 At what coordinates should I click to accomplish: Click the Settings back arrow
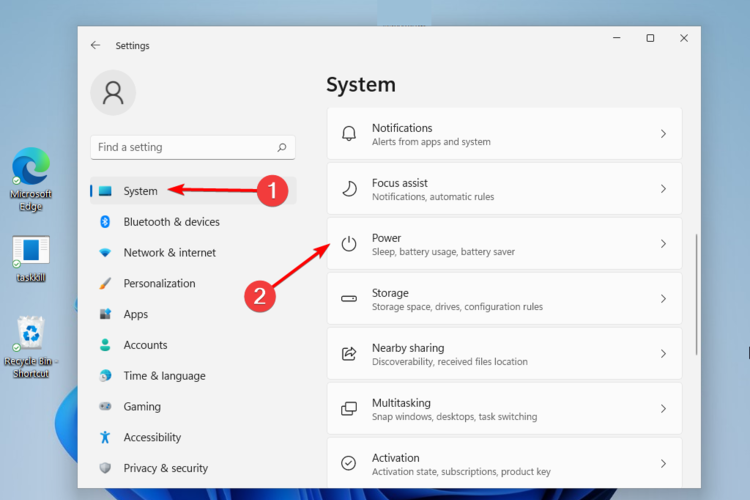95,45
